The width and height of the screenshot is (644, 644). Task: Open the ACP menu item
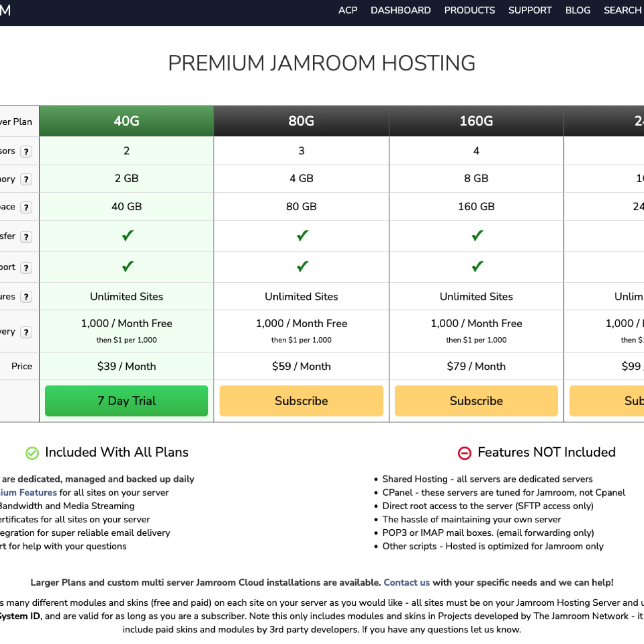(x=348, y=10)
